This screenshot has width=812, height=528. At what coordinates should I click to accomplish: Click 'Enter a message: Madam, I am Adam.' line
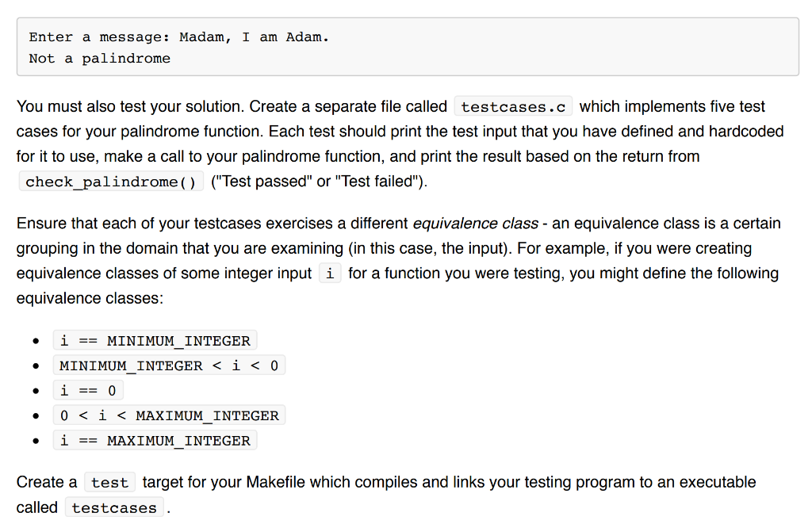[x=178, y=37]
